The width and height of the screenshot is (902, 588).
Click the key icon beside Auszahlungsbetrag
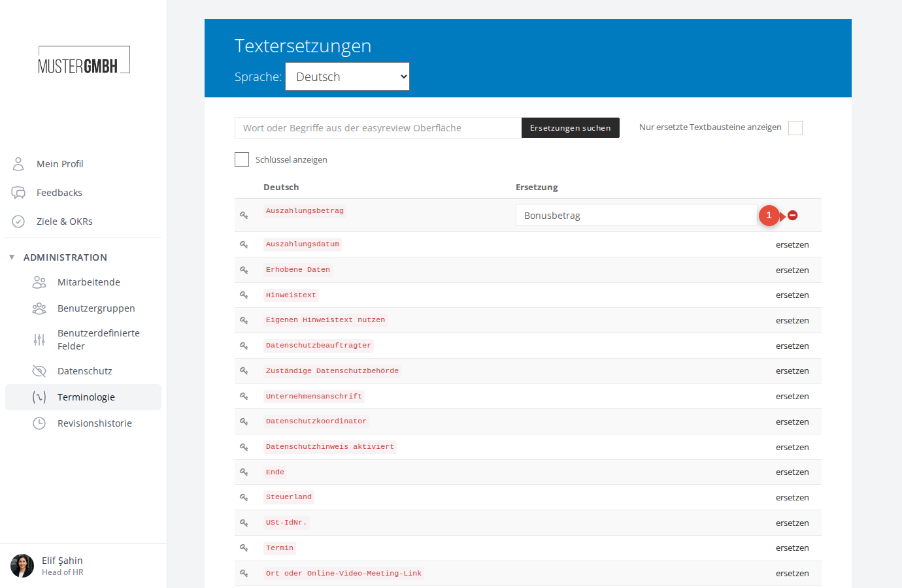coord(244,215)
